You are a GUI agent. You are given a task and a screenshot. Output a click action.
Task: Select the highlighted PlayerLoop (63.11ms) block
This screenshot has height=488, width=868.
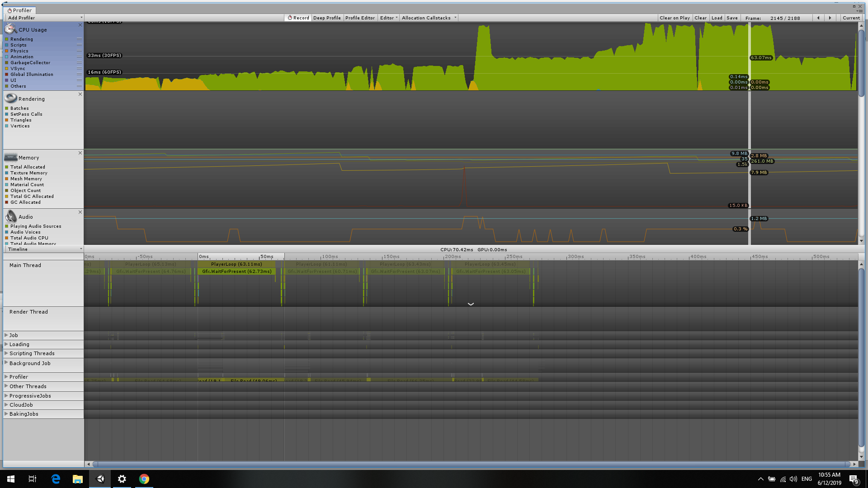coord(236,264)
